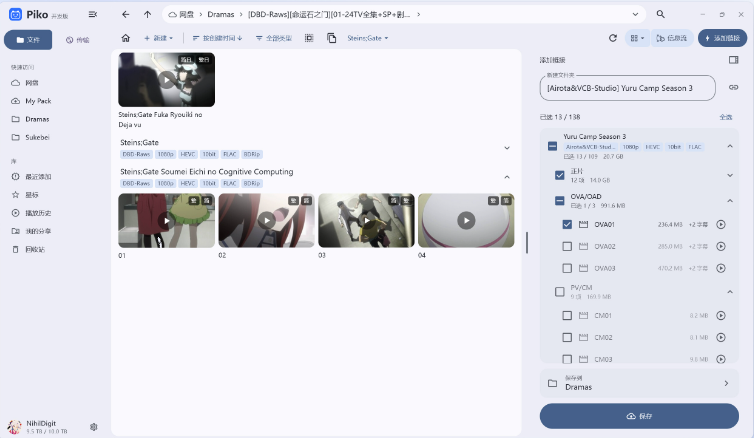Choose save destination Dramas row

[x=639, y=383]
